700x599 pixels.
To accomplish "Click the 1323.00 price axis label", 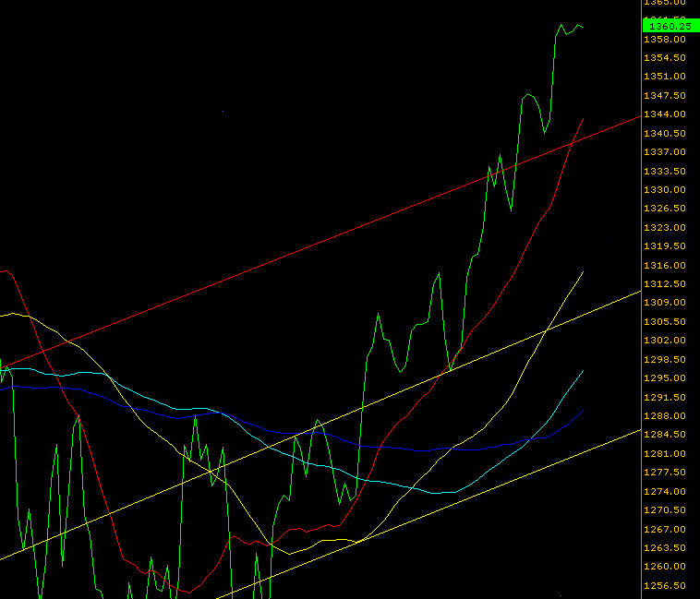I will click(665, 227).
